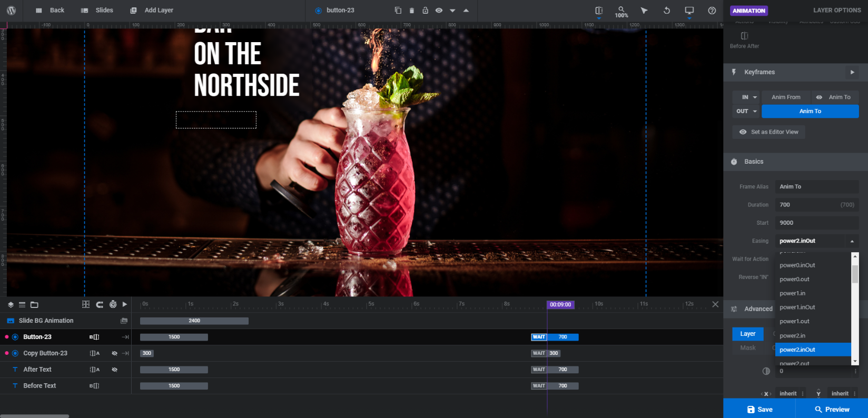Toggle hidden eye on Copy Button-23 layer
The image size is (868, 418).
pyautogui.click(x=114, y=353)
